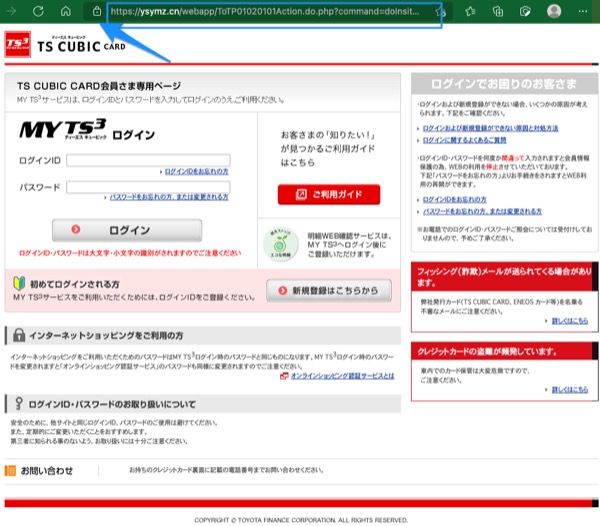Click the lock site-info icon
Screen dimensions: 600x526
97,11
